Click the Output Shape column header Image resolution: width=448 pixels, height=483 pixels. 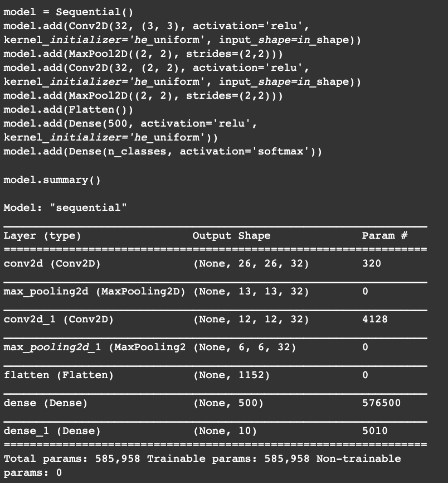(231, 236)
